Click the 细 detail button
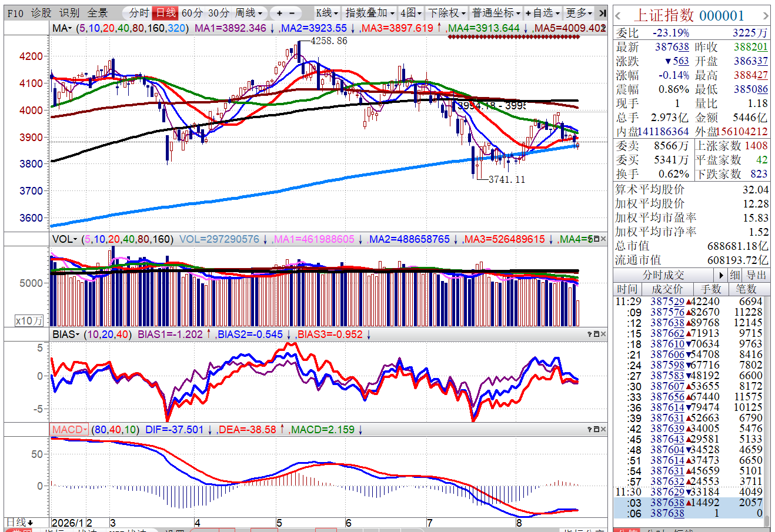 (736, 275)
